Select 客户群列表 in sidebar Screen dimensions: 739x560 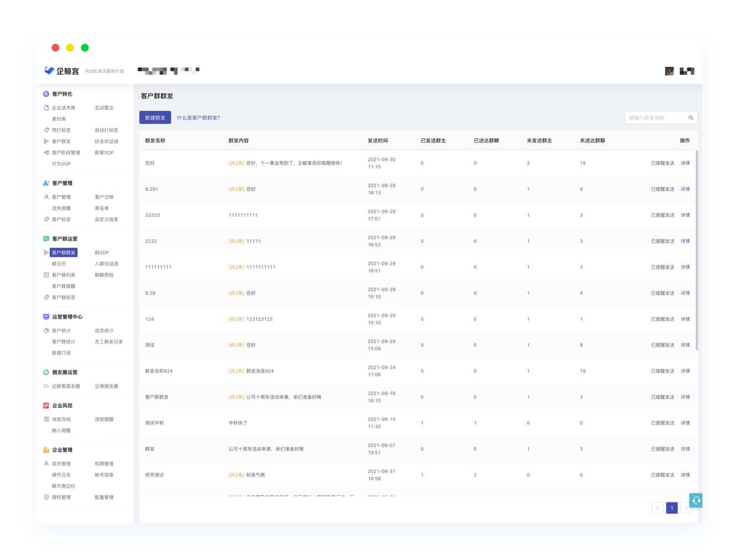tap(63, 275)
